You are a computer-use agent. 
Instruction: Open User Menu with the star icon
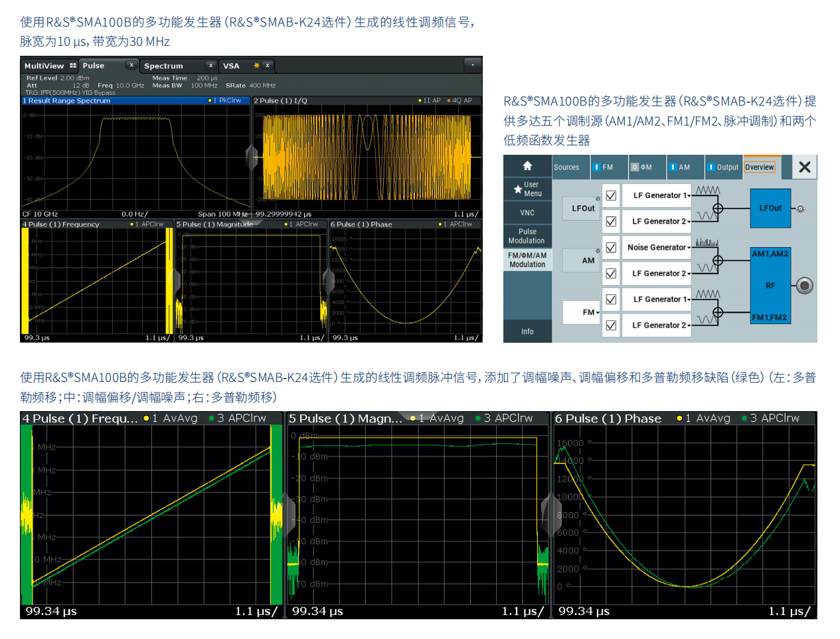click(x=519, y=189)
